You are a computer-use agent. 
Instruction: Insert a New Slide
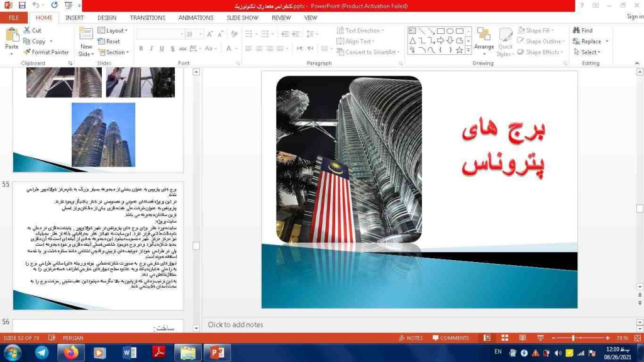(x=86, y=43)
